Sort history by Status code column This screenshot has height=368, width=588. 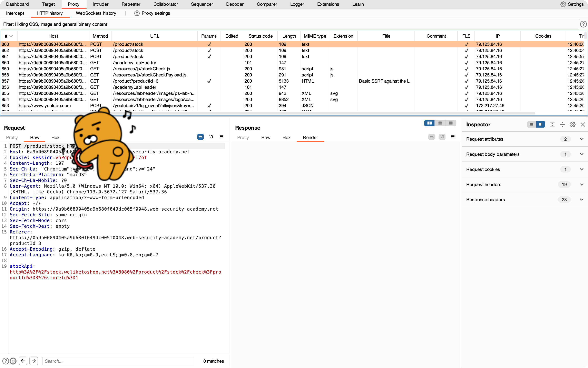pyautogui.click(x=261, y=36)
